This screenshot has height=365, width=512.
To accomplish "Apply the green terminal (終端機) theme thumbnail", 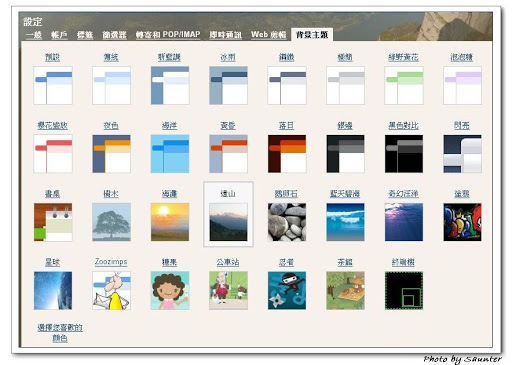I will (x=404, y=291).
